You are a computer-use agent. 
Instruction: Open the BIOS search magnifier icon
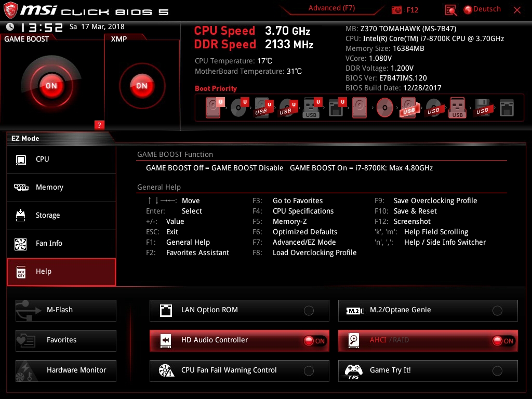[x=450, y=10]
